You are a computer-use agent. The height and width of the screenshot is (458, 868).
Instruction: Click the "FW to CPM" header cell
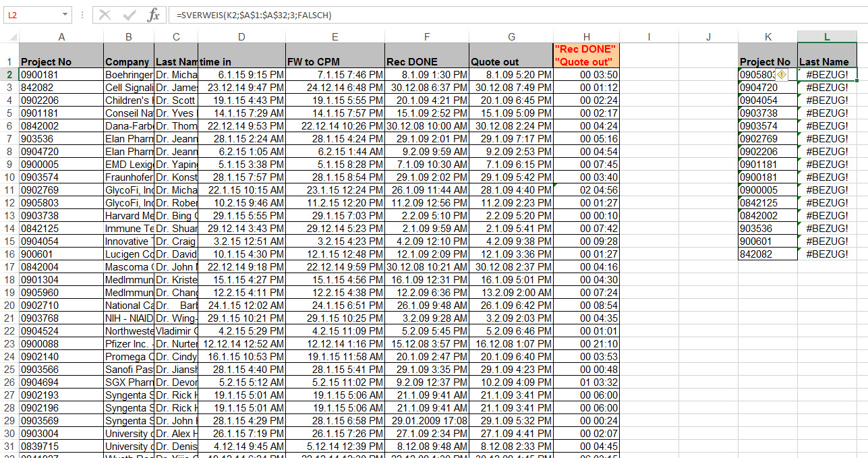click(x=335, y=61)
